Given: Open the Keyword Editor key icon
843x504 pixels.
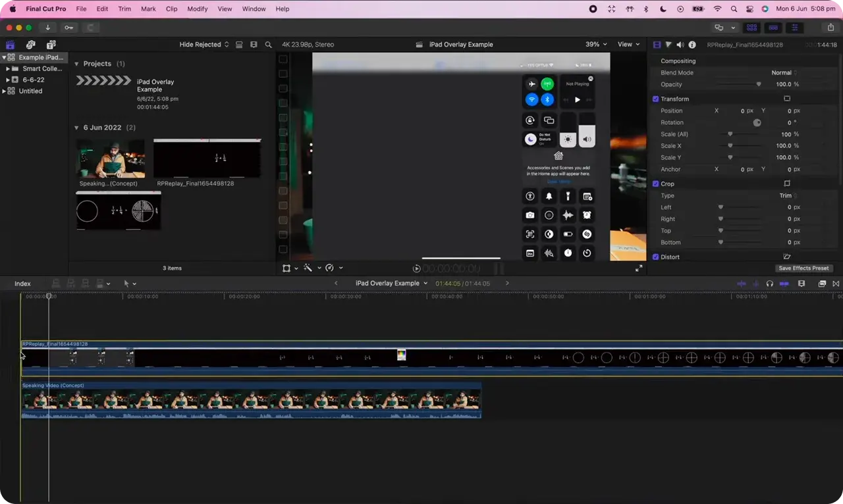Looking at the screenshot, I should [x=68, y=28].
